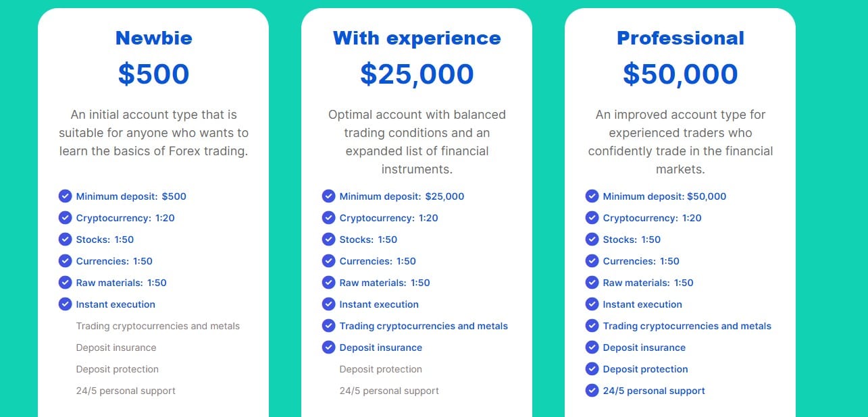Click check icon beside With experience Deposit insurance

pos(328,347)
